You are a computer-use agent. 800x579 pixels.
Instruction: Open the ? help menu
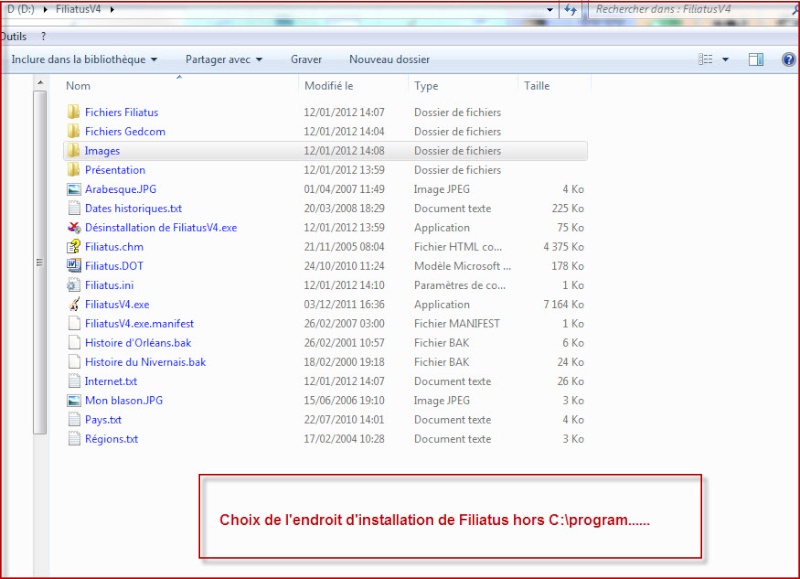pyautogui.click(x=43, y=37)
